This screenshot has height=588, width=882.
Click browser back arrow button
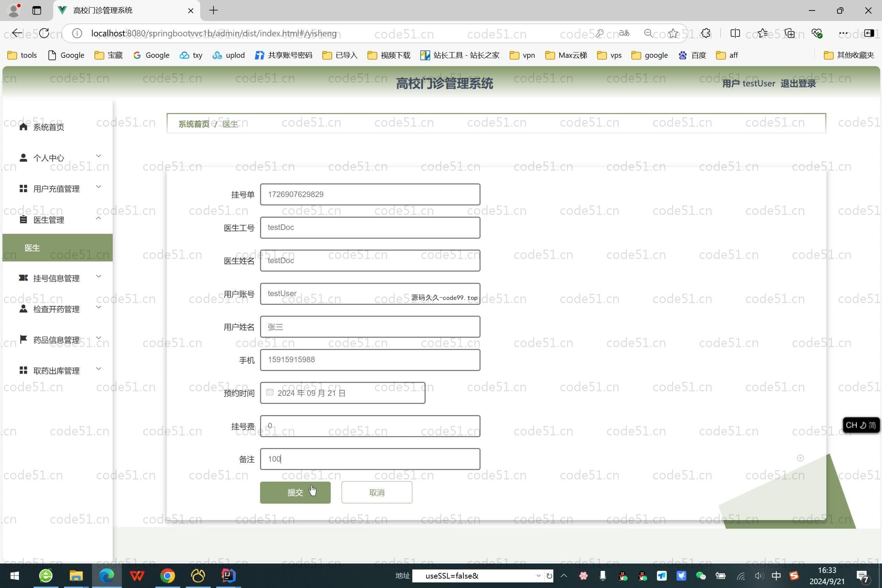17,33
